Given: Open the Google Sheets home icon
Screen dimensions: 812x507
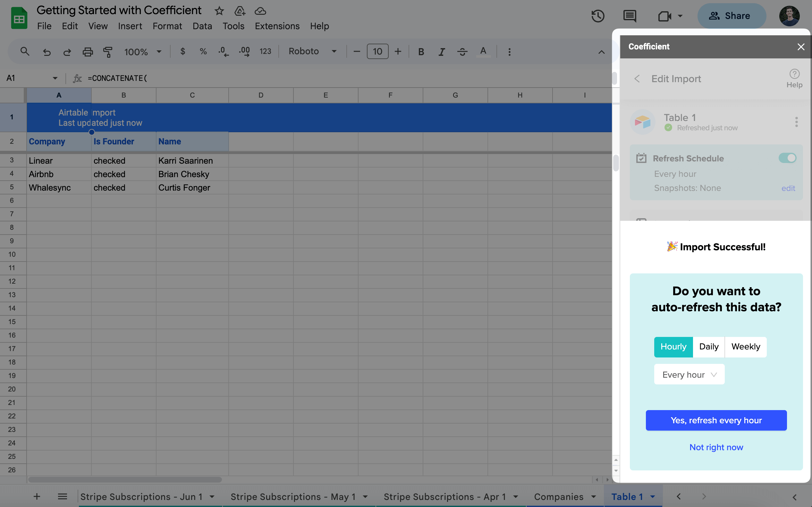Looking at the screenshot, I should click(x=19, y=18).
